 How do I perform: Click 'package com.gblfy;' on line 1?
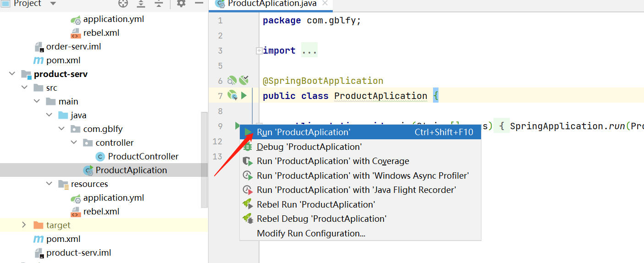pyautogui.click(x=312, y=21)
